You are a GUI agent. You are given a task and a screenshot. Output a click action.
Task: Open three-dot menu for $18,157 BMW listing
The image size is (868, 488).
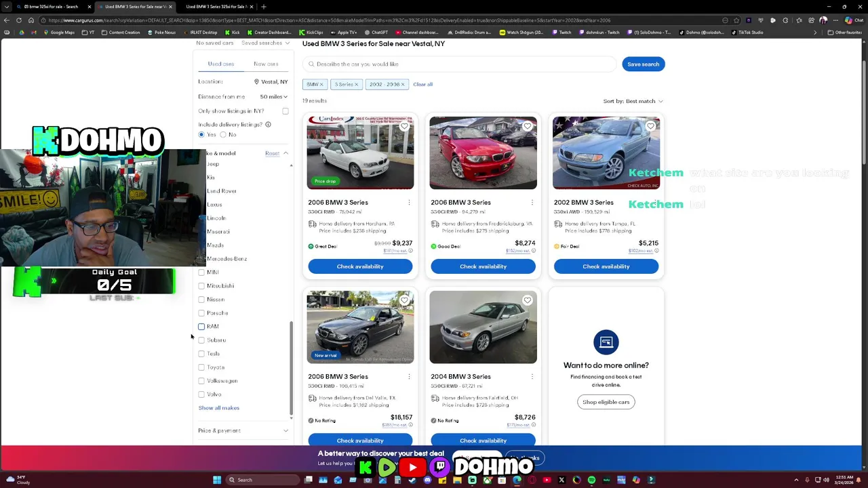click(x=409, y=376)
